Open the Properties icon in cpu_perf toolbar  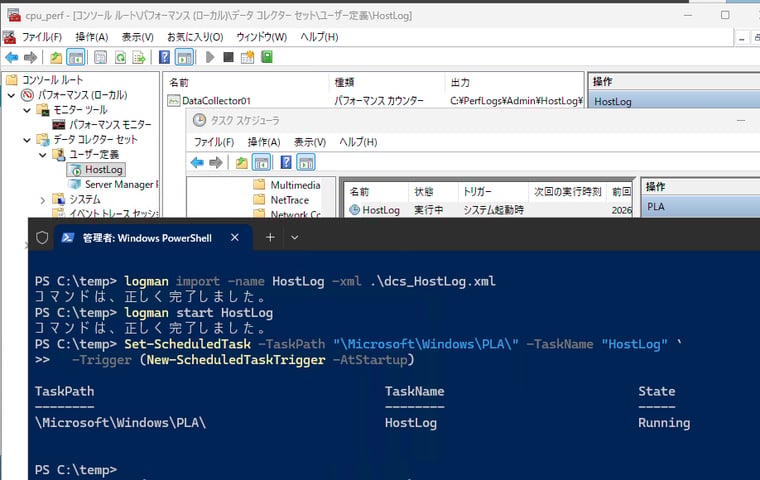(100, 58)
